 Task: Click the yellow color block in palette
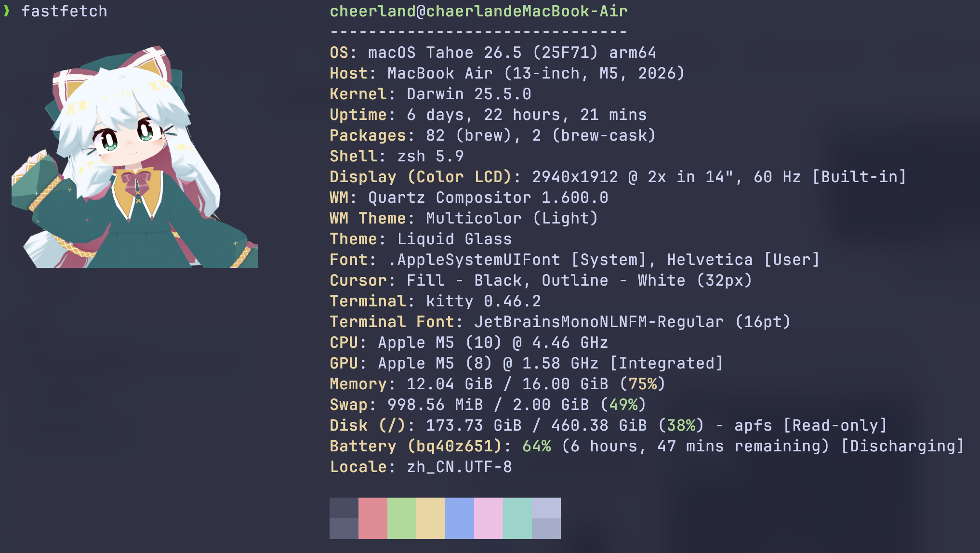point(431,518)
